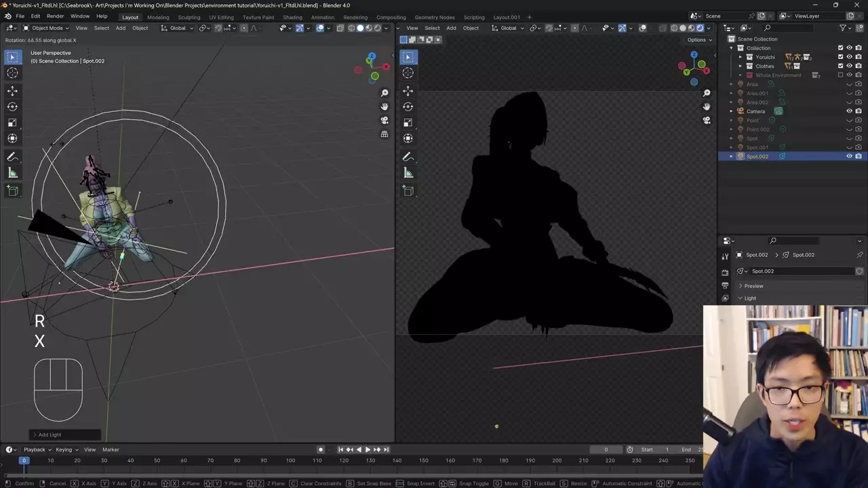
Task: Pick the Annotate tool in left viewport
Action: (12, 157)
